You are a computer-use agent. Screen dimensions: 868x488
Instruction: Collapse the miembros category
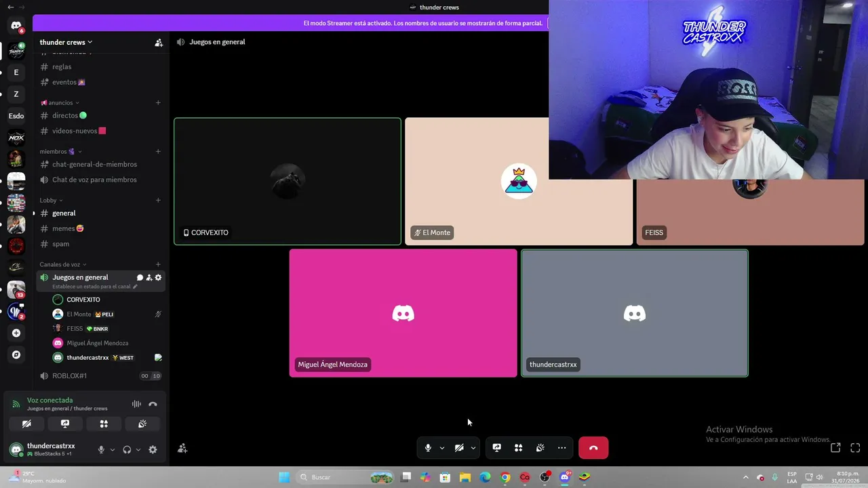click(x=61, y=152)
